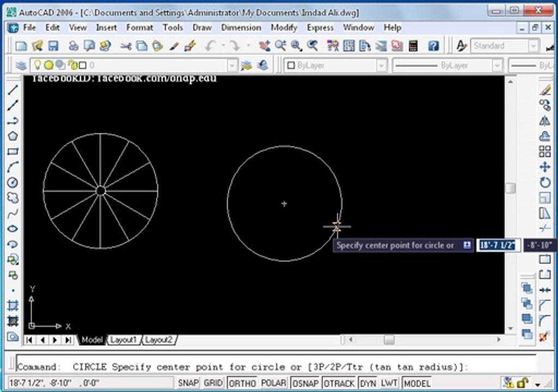Viewport: 558px width, 392px height.
Task: Select the Circle tool
Action: click(x=13, y=182)
